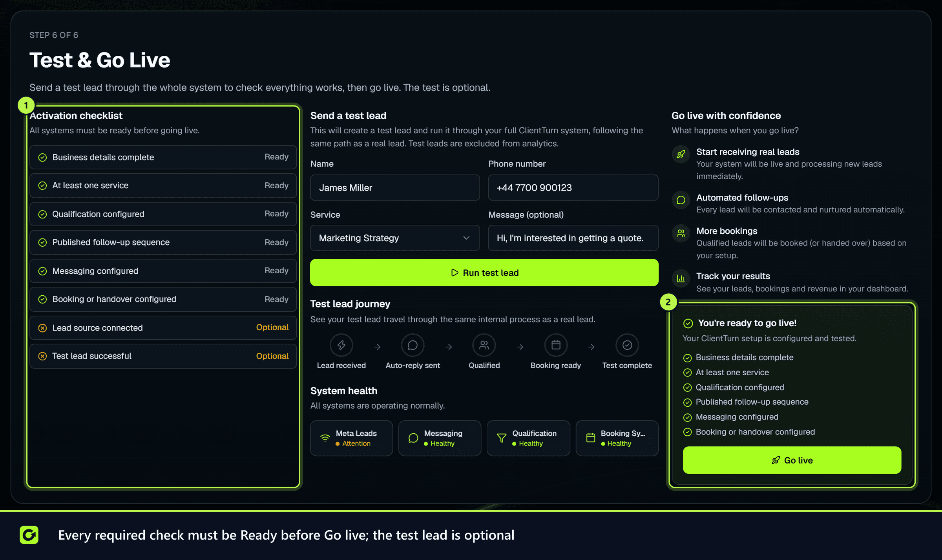
Task: Click the Test complete checkmark icon
Action: [x=627, y=345]
